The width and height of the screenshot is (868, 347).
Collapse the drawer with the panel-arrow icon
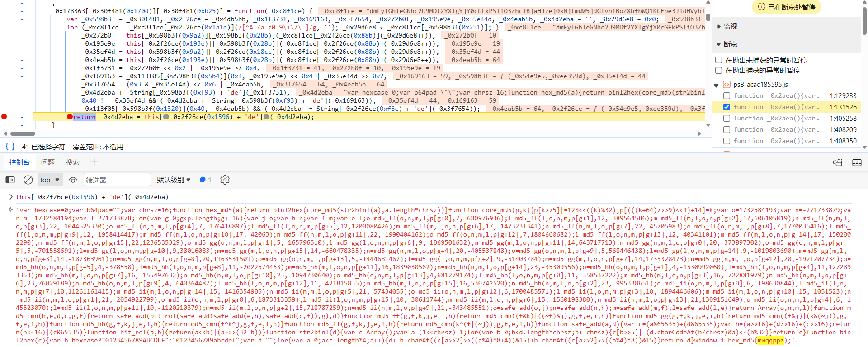point(857,162)
